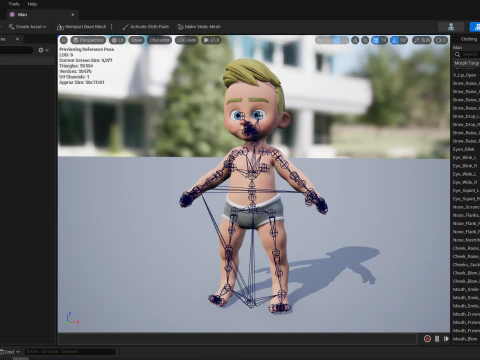Click the animation timeline scrub bar
Screen dimensions: 480x360
[237, 339]
